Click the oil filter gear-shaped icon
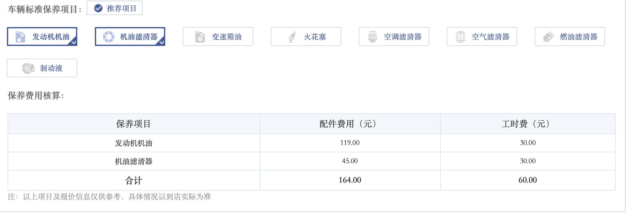644x214 pixels. (108, 37)
